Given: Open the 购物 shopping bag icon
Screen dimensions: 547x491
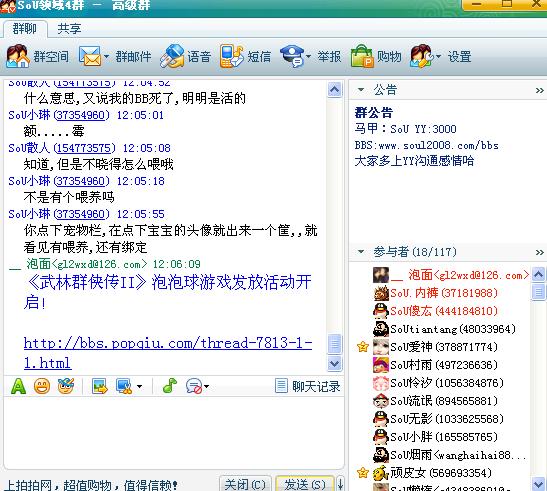Looking at the screenshot, I should pos(362,56).
